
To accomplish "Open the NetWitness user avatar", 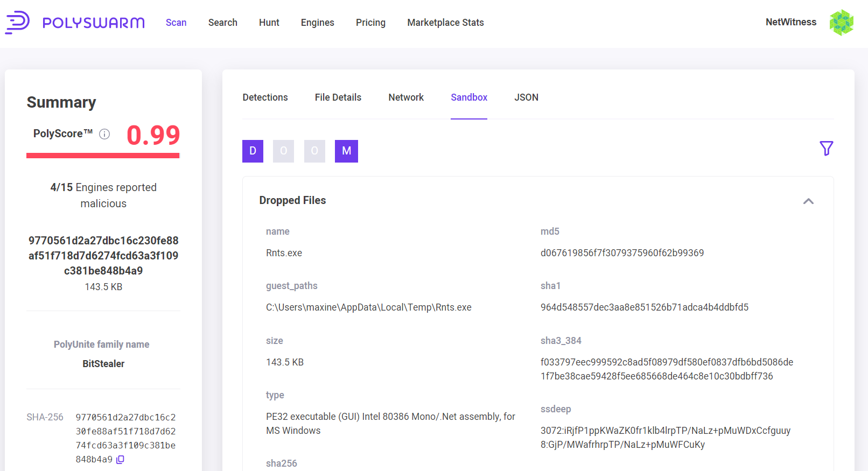I will [x=841, y=22].
